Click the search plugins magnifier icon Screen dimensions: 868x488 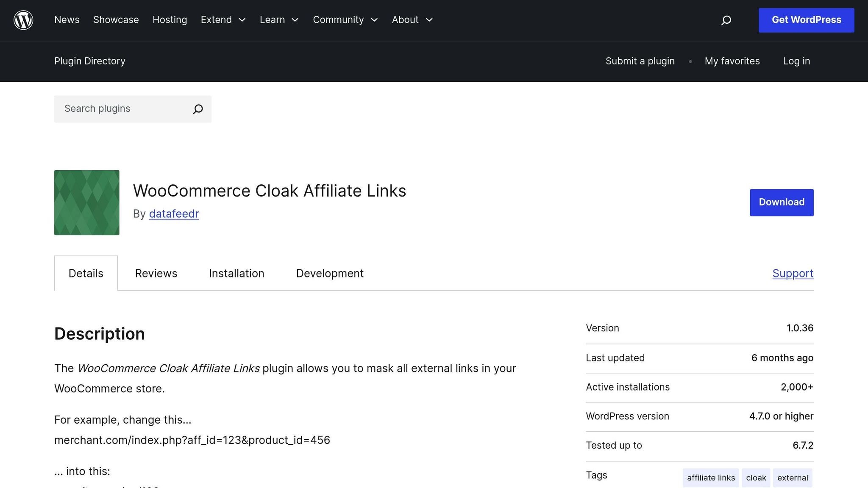point(198,109)
